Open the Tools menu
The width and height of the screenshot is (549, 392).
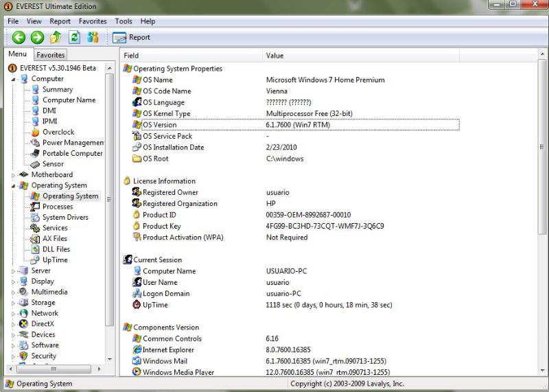(x=124, y=21)
